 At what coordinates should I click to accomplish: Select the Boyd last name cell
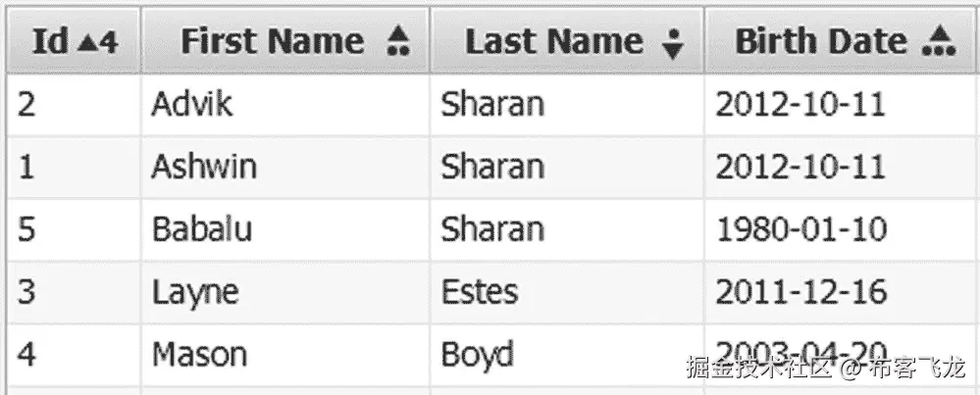(567, 355)
